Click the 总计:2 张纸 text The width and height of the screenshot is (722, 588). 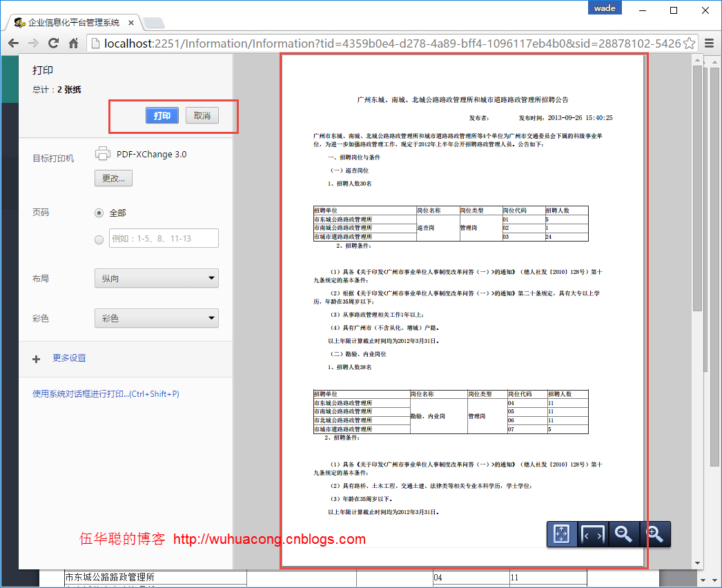[57, 90]
